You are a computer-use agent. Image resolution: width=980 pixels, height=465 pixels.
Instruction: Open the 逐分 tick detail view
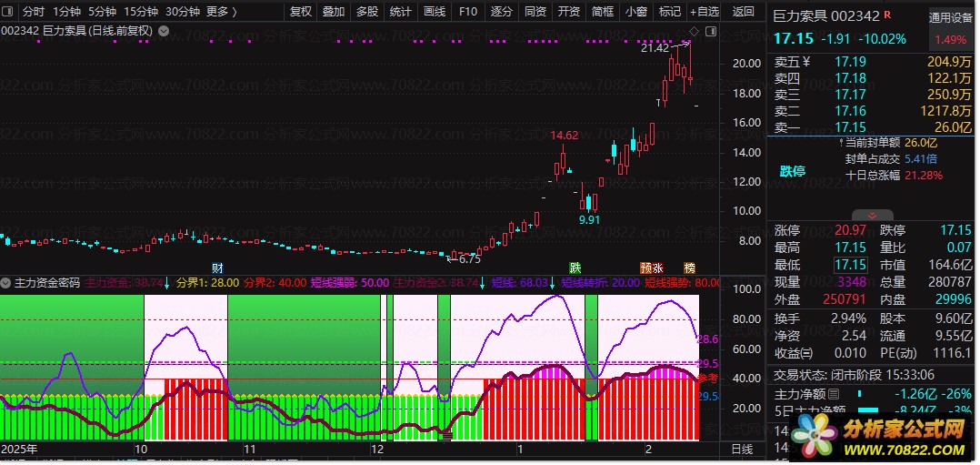click(501, 11)
